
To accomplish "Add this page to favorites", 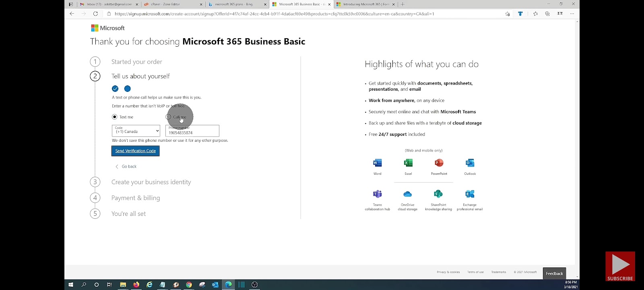I will [x=508, y=14].
